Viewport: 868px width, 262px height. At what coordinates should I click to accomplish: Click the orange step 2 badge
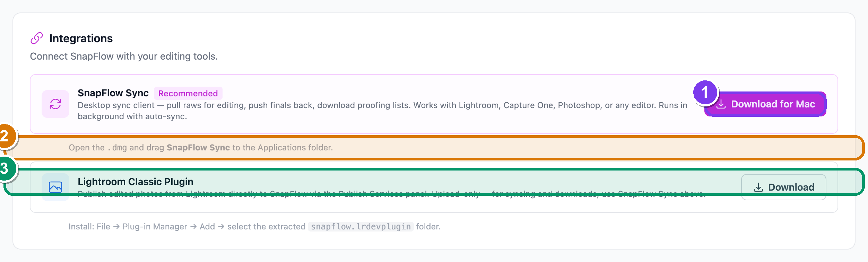[4, 136]
